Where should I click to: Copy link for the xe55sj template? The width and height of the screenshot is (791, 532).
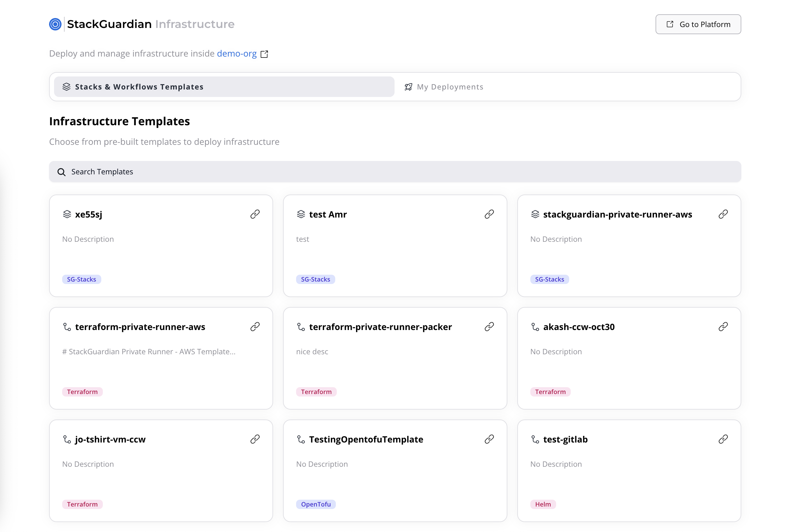click(255, 214)
